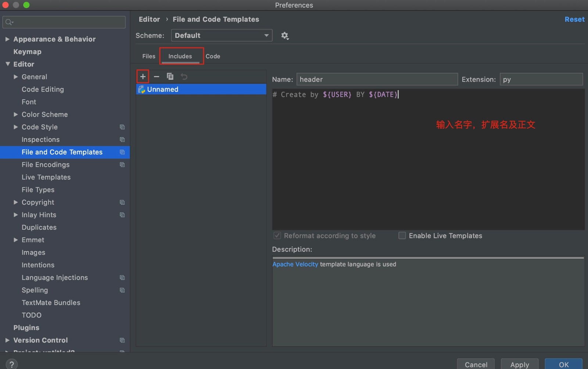This screenshot has height=369, width=588.
Task: Open File Types settings
Action: pos(38,190)
